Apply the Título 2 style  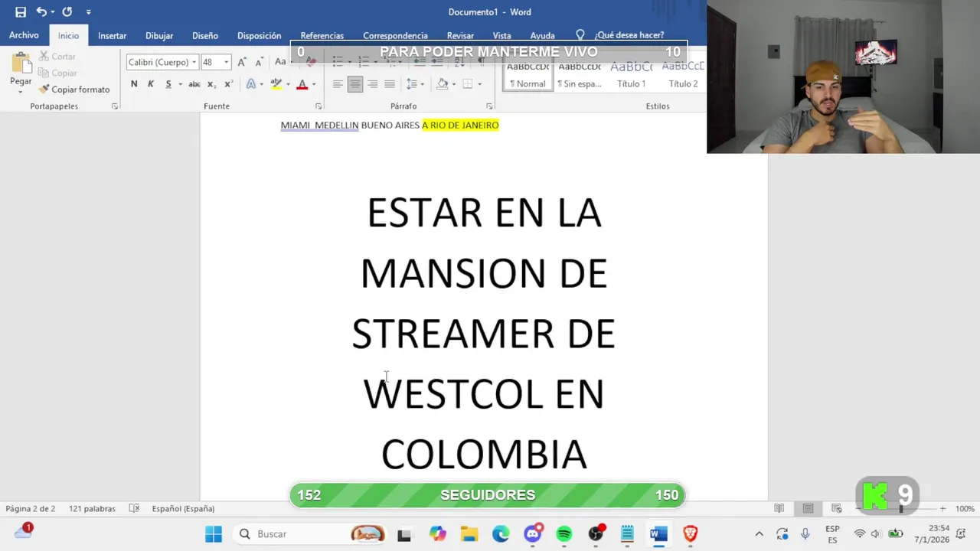click(x=683, y=77)
